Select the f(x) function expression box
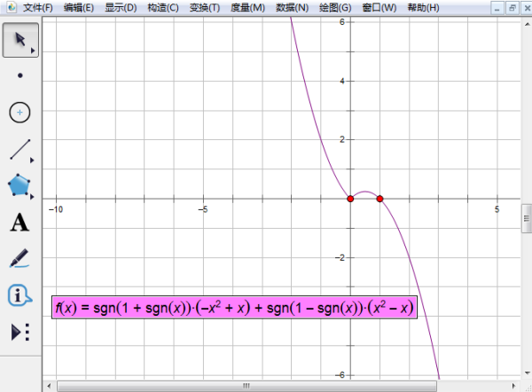 click(x=234, y=308)
